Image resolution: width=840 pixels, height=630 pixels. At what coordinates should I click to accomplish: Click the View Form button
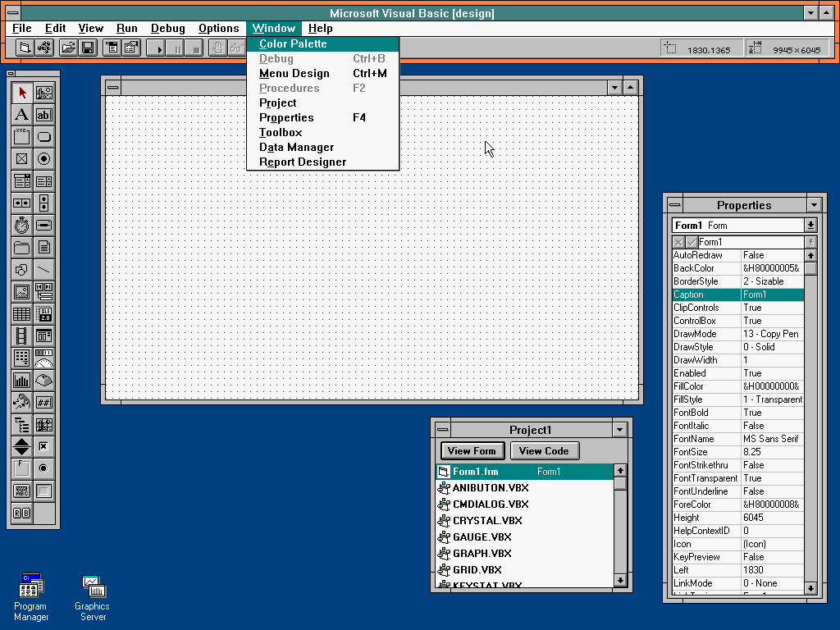pos(472,451)
